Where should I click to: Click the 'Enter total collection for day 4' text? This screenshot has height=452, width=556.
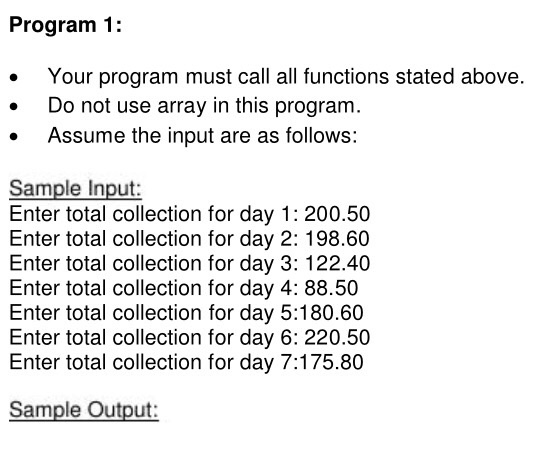[x=154, y=288]
